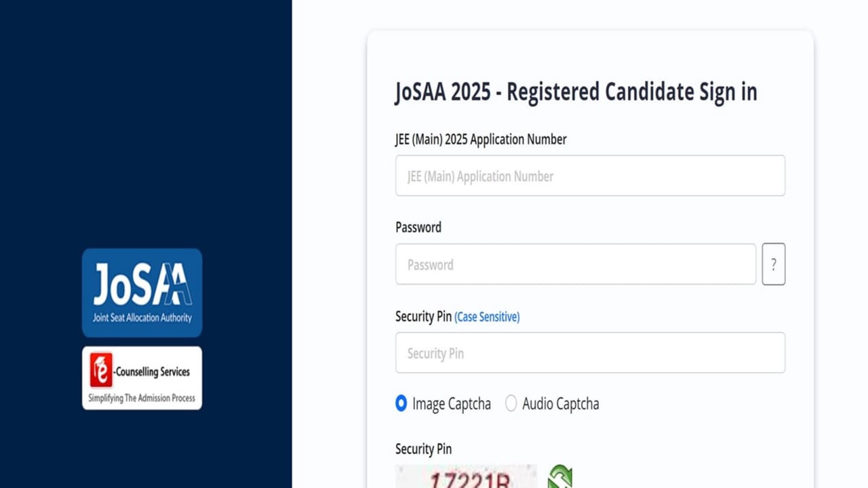Click the Security Pin label above input
Viewport: 868px width, 488px height.
[424, 317]
